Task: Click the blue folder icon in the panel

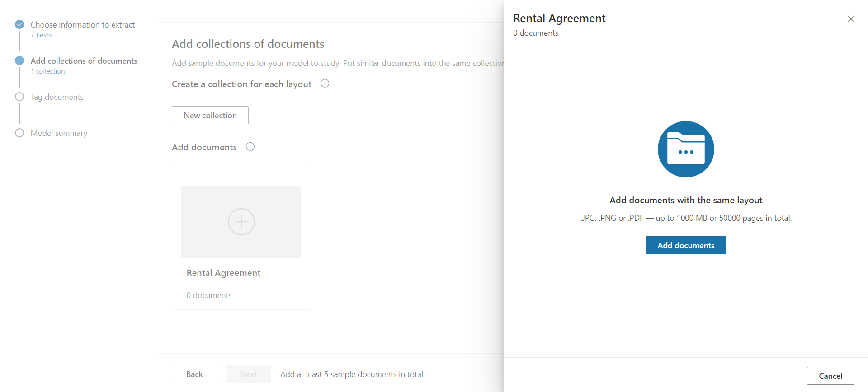Action: click(x=686, y=149)
